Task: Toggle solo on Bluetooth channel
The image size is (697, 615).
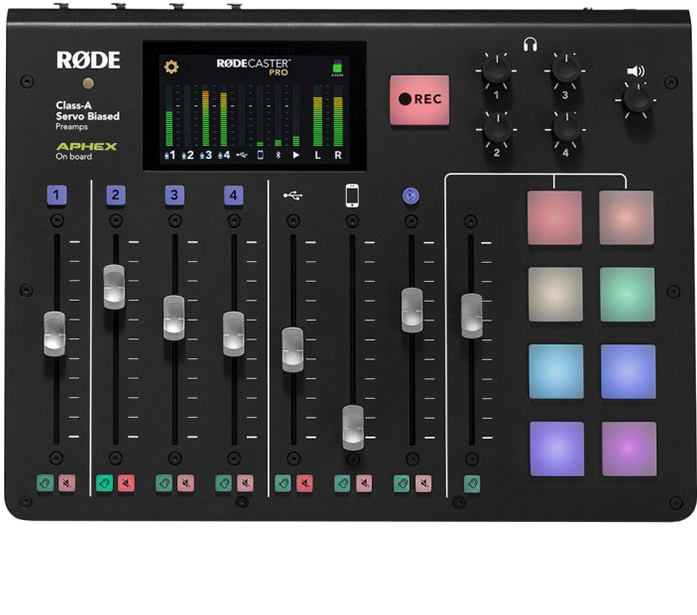Action: [x=402, y=483]
